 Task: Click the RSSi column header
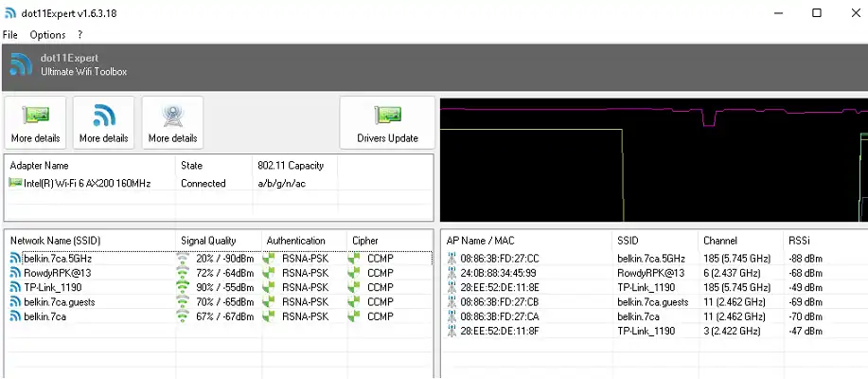pos(800,241)
